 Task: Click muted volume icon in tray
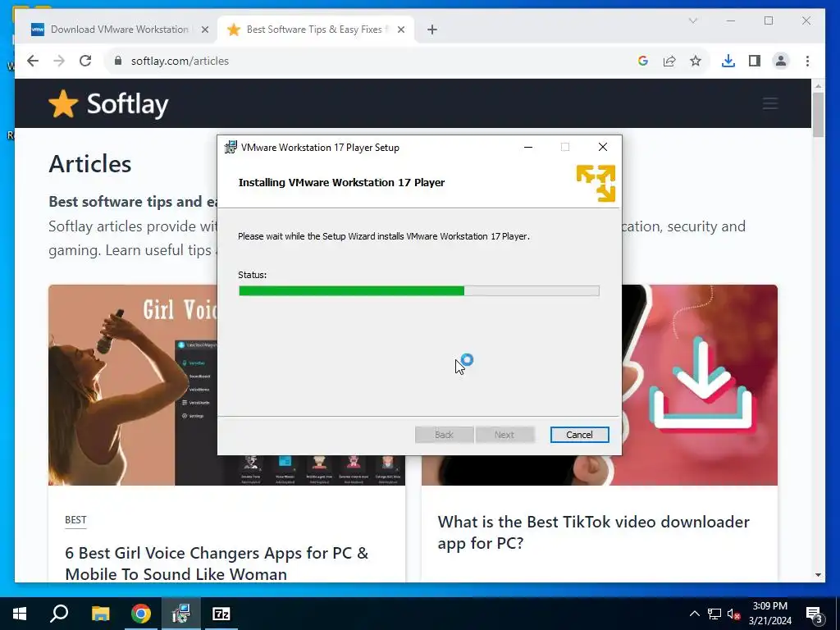733,614
